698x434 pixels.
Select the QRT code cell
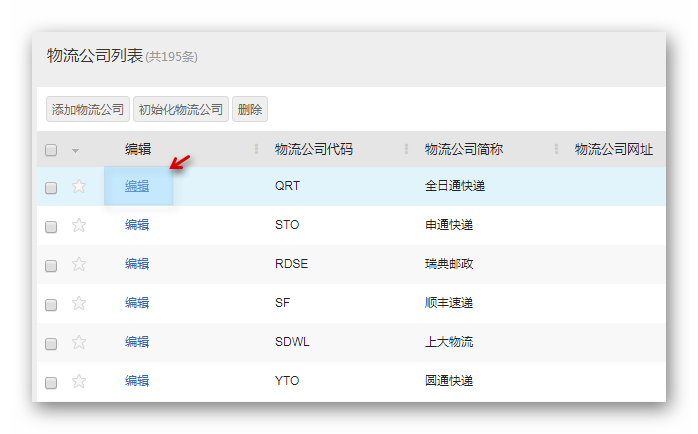click(288, 186)
